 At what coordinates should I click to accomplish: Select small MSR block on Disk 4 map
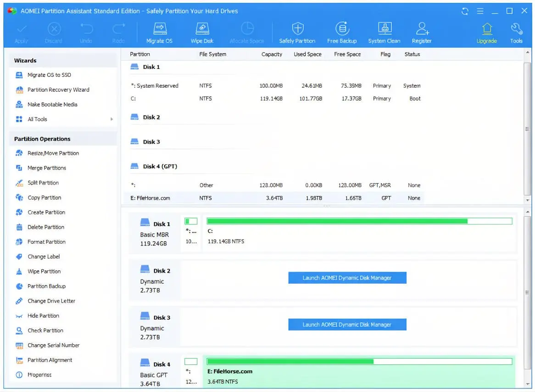(x=191, y=372)
